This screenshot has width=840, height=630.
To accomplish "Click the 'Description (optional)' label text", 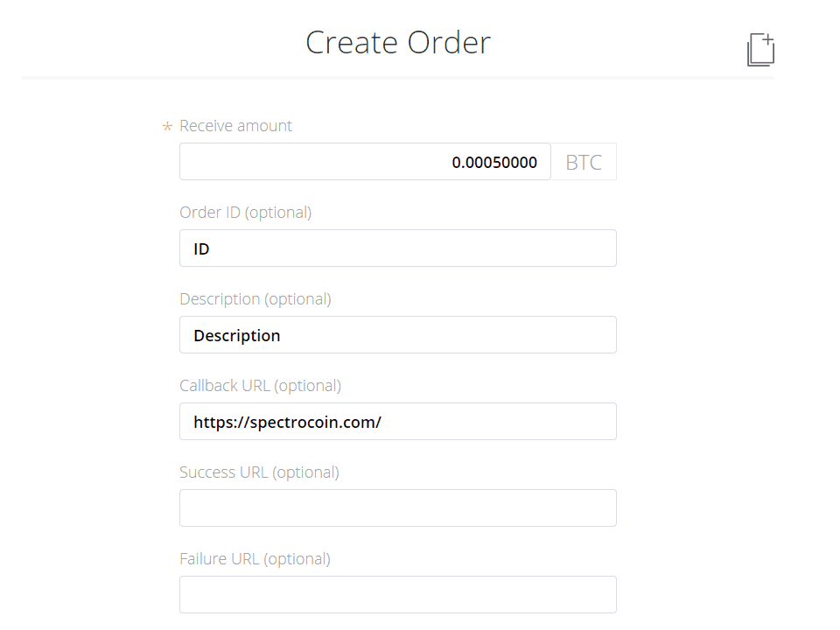I will 255,299.
